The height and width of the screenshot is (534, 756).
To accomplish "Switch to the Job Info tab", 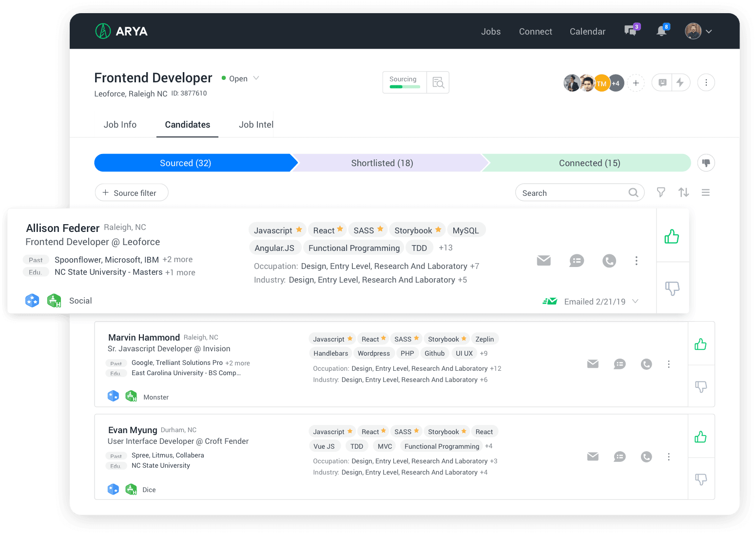I will click(x=120, y=125).
